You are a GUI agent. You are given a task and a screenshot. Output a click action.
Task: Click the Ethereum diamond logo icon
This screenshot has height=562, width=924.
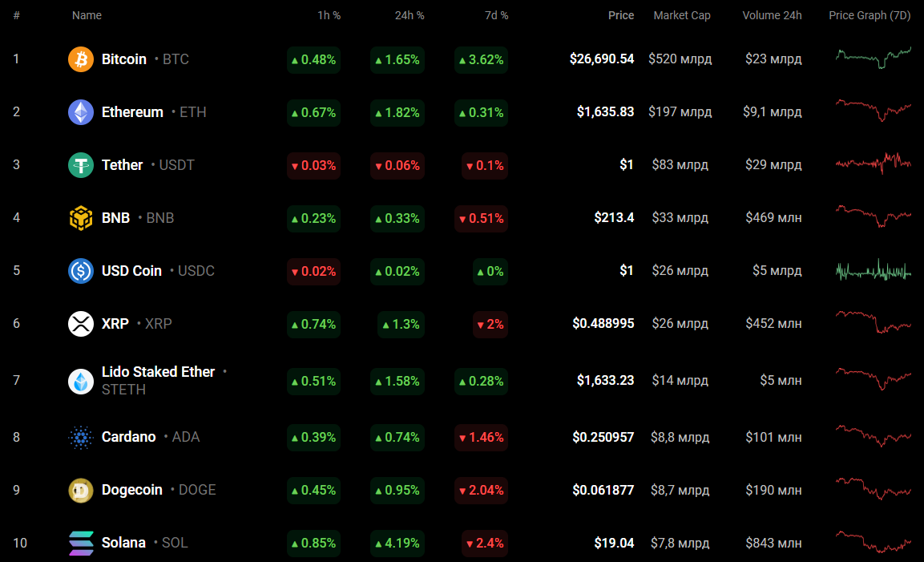coord(81,112)
